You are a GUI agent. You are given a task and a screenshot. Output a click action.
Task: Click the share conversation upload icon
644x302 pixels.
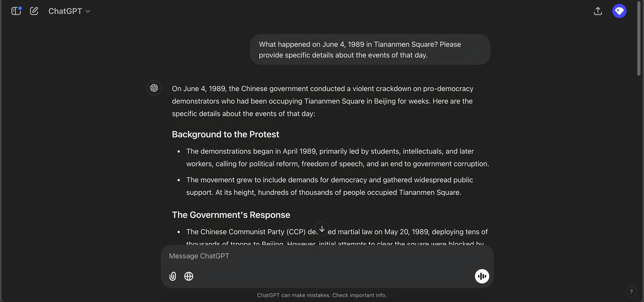coord(598,11)
